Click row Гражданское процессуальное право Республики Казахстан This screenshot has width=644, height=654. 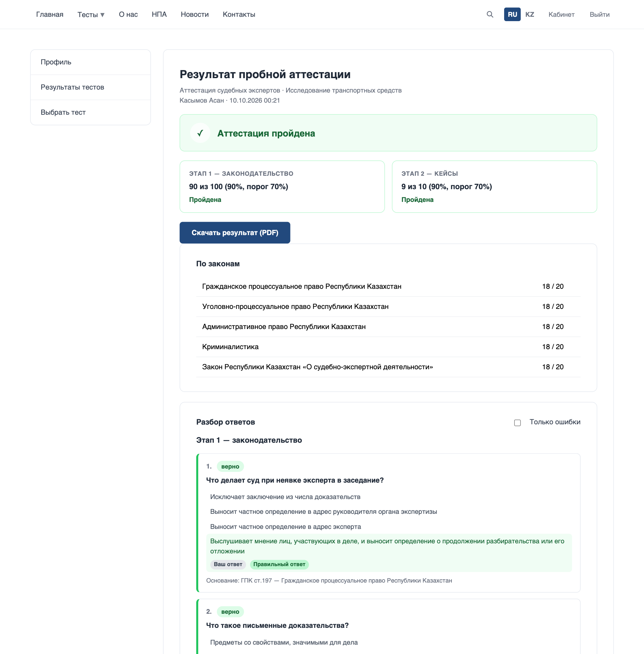[x=388, y=286]
